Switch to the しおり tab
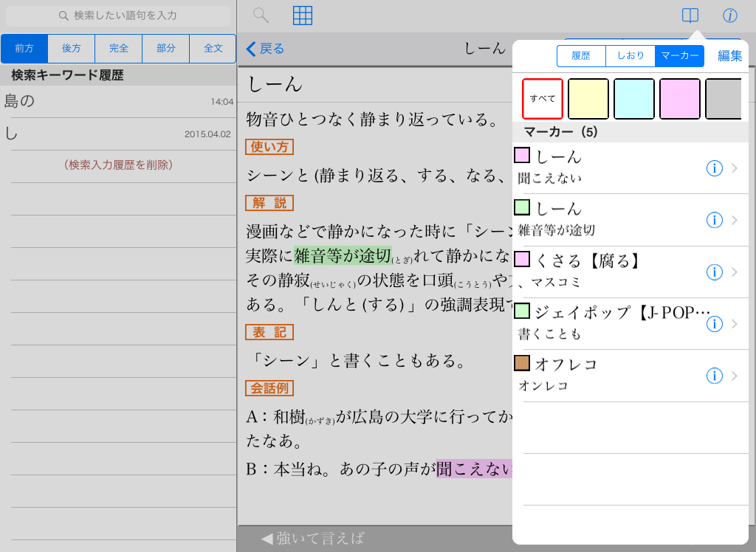This screenshot has width=756, height=552. point(630,56)
